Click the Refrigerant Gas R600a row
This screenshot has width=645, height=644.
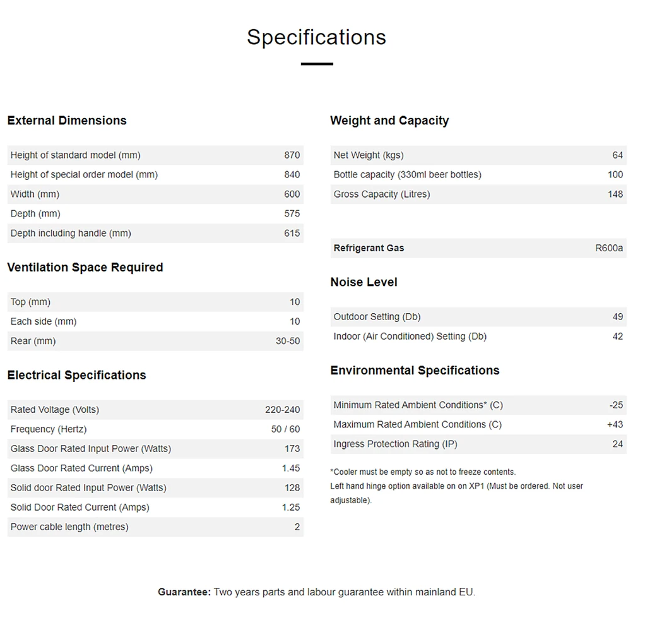click(x=478, y=248)
